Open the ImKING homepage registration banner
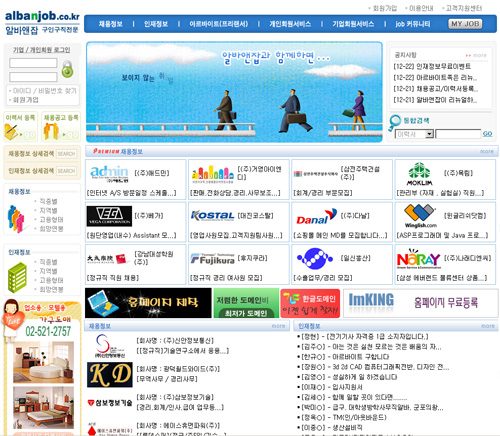The width and height of the screenshot is (500, 436). point(421,303)
